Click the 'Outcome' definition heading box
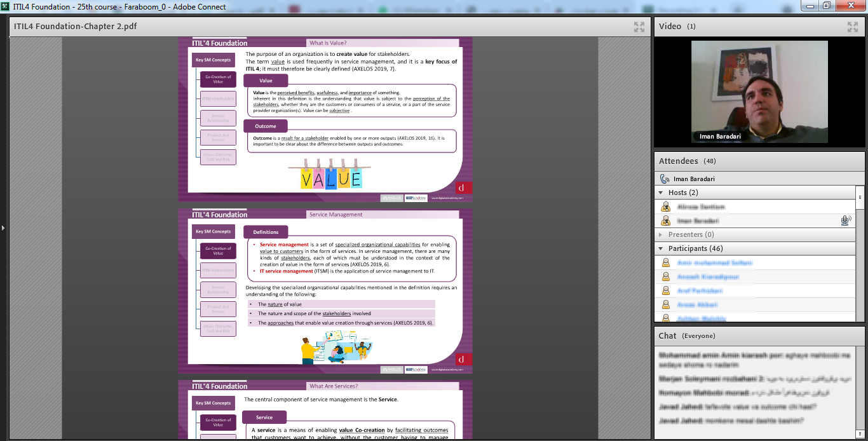Screen dimensions: 868x441 (x=266, y=126)
